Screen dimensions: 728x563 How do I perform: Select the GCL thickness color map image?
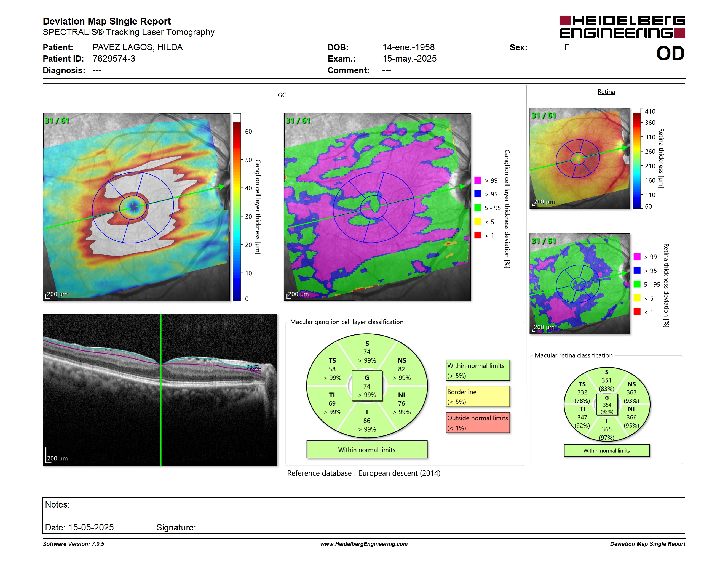[136, 207]
